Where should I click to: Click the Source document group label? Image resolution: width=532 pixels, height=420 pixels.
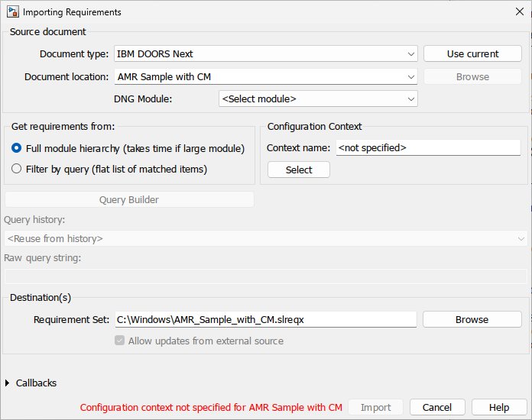48,32
